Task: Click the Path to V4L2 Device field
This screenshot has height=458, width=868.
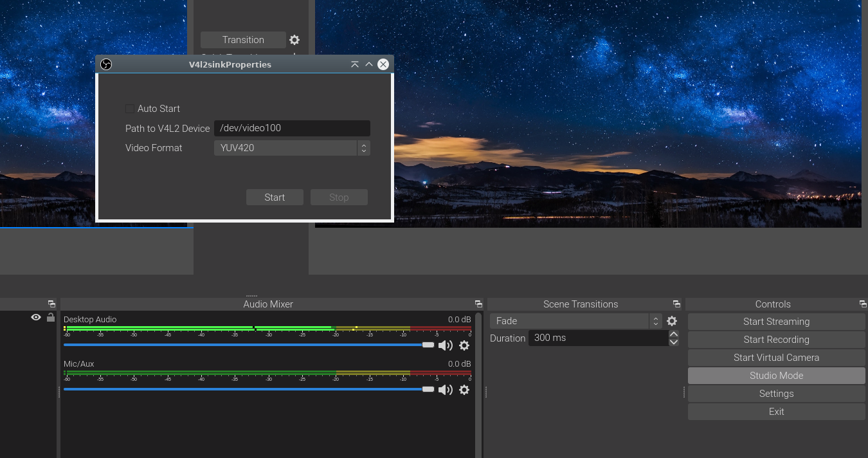Action: 292,128
